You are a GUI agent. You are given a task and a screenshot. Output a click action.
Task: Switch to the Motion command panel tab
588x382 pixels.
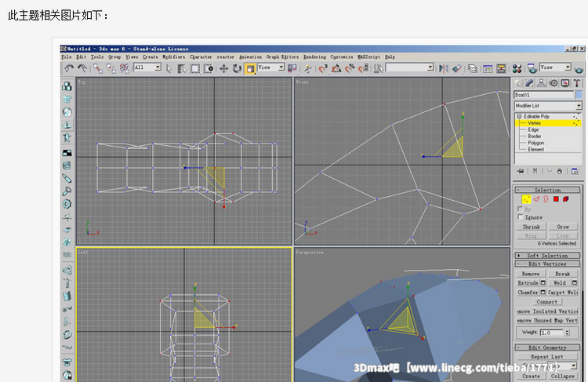click(x=554, y=83)
